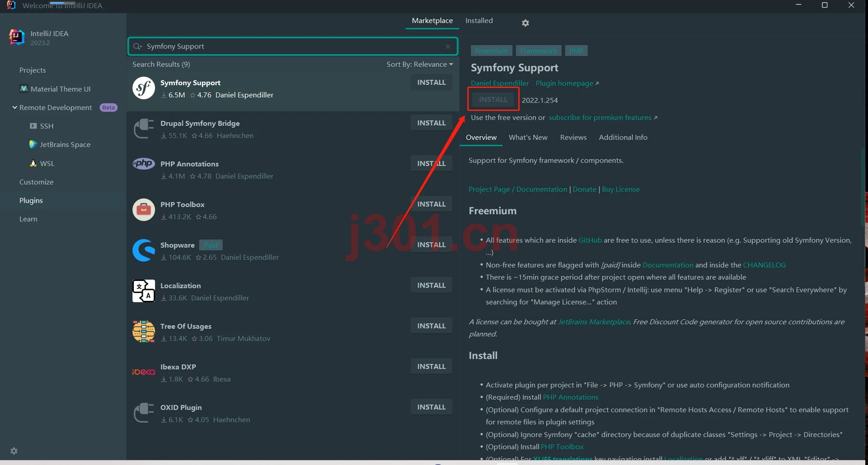868x465 pixels.
Task: Switch to the Installed tab
Action: pos(479,21)
